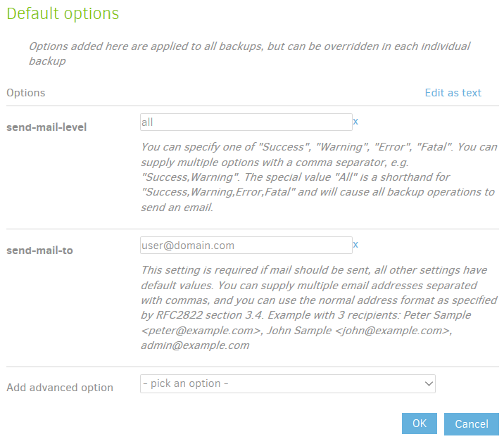Remove the send-mail-to option with x
This screenshot has height=439, width=504.
(x=355, y=245)
